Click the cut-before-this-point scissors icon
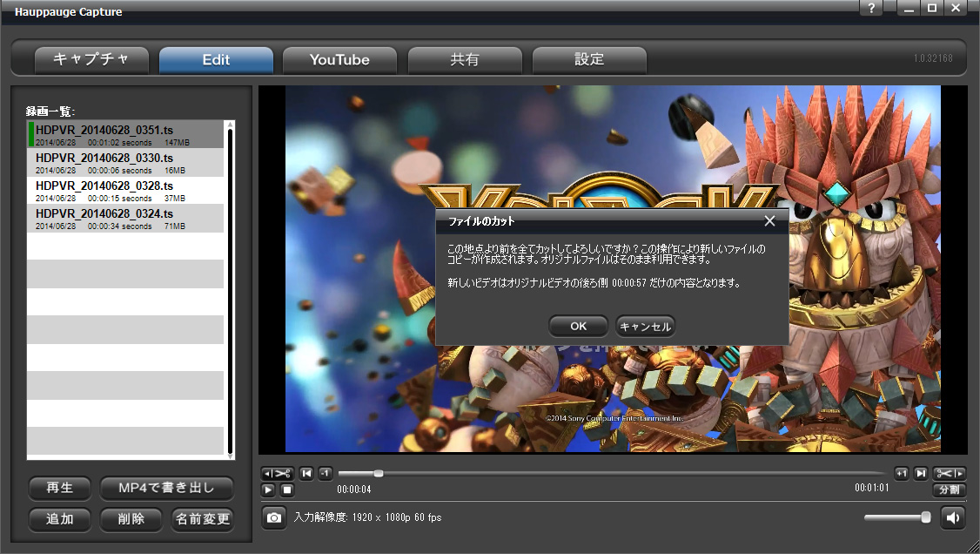Screen dimensions: 980x554 pos(277,473)
